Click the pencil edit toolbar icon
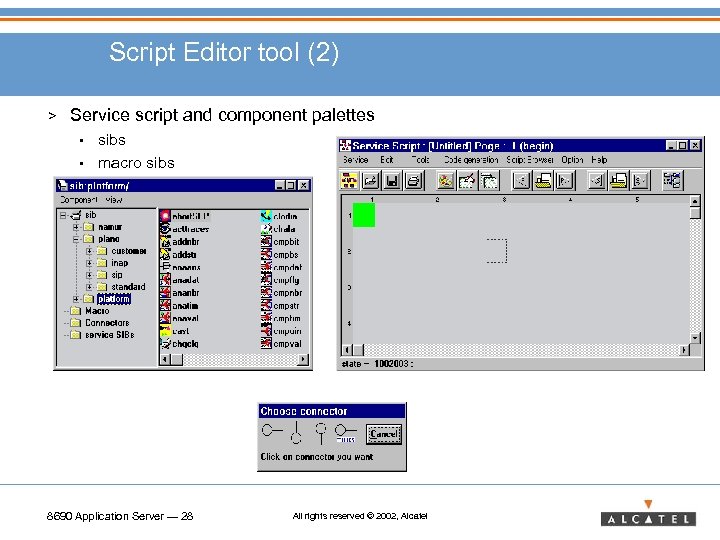 tap(467, 180)
